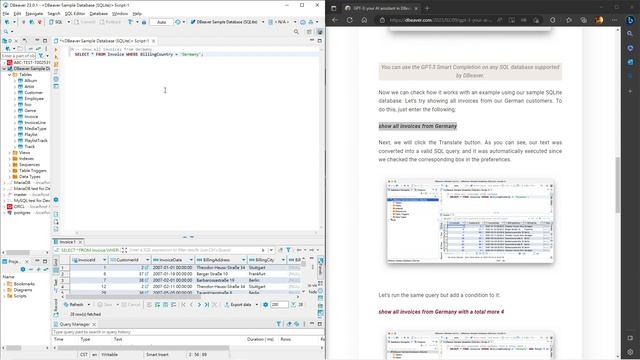Click the project settings gear icon
Viewport: 640px width, 360px height.
tap(23, 269)
